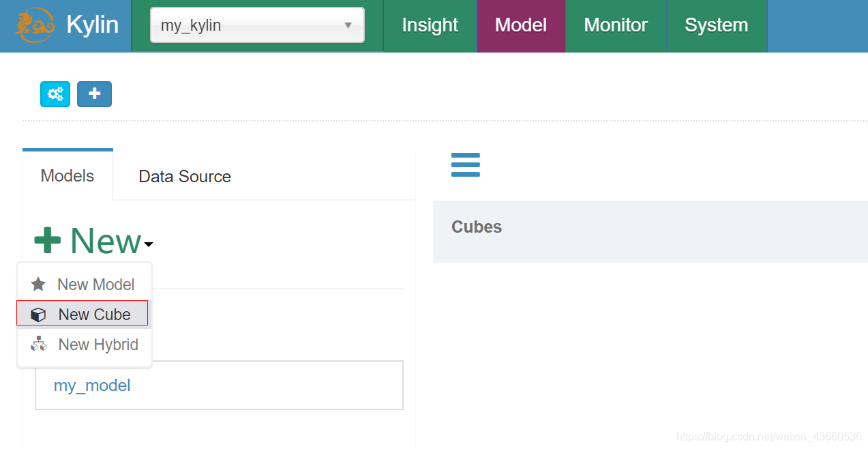The width and height of the screenshot is (868, 449).
Task: Choose New Hybrid from the dropdown
Action: tap(85, 345)
